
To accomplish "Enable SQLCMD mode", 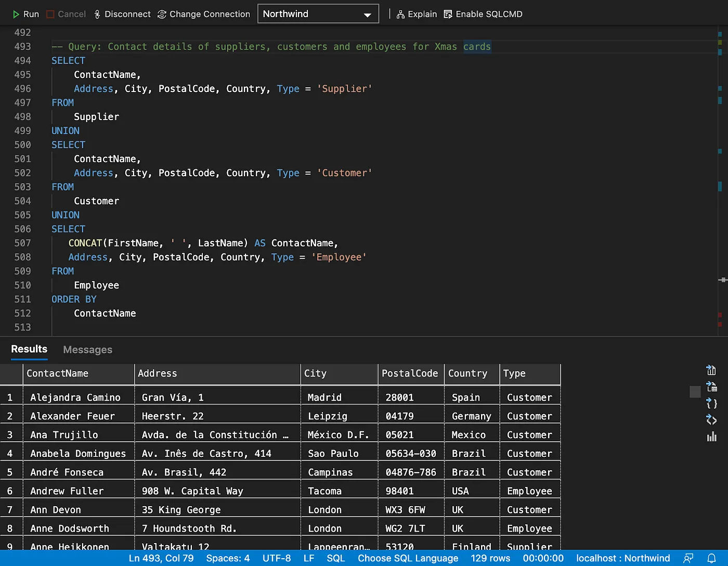I will (x=483, y=14).
